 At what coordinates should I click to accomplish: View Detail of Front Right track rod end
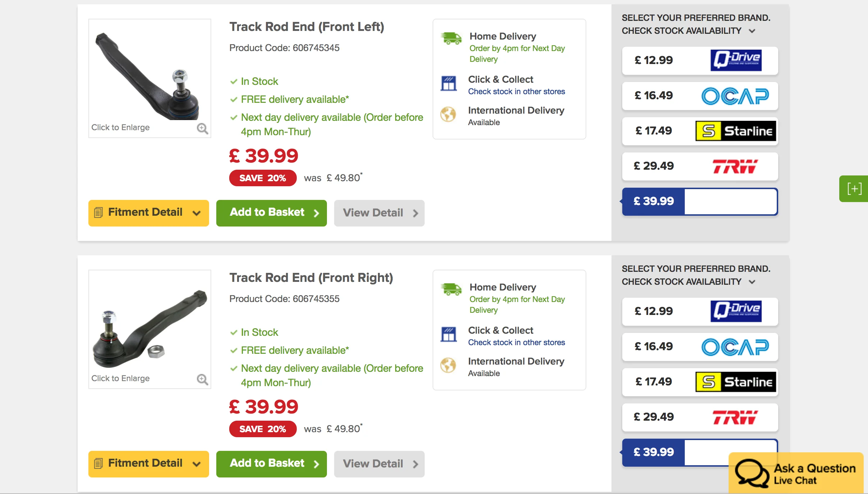pos(379,464)
